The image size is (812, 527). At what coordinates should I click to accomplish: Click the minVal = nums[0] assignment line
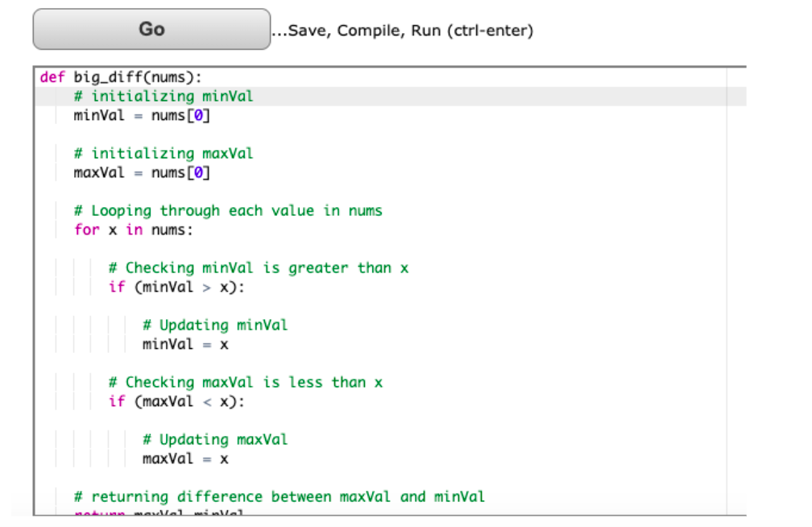pyautogui.click(x=141, y=114)
